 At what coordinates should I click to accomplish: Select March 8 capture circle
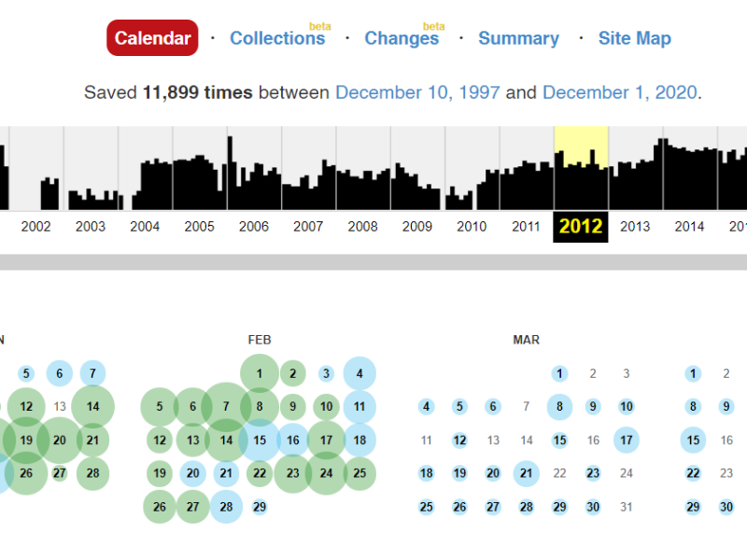[559, 407]
